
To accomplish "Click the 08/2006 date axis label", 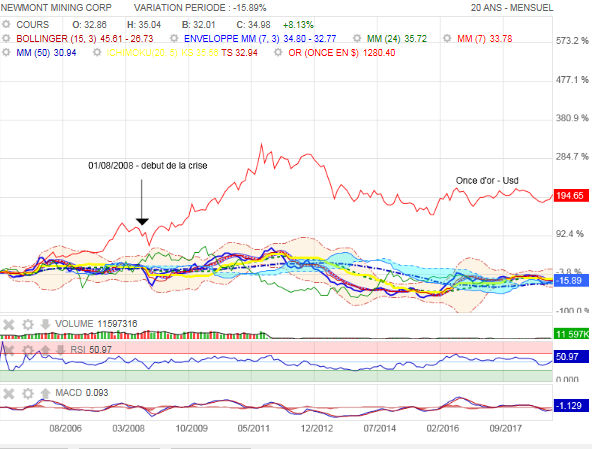I will coord(65,429).
